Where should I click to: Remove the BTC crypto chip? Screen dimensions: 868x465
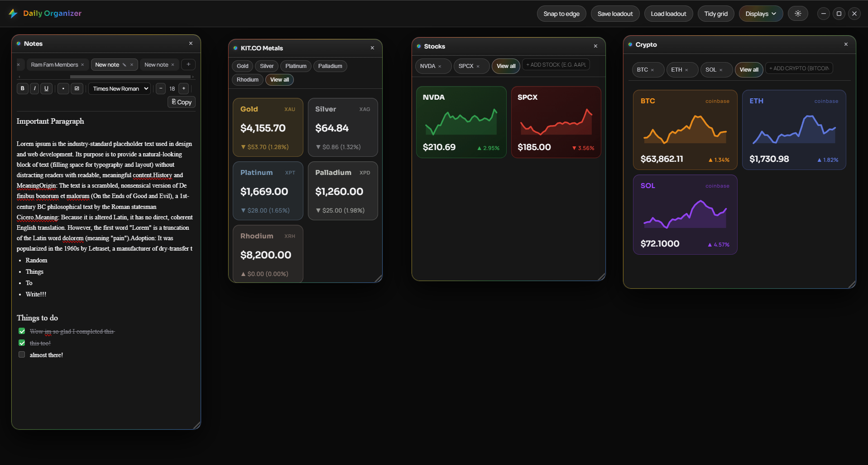pyautogui.click(x=652, y=70)
